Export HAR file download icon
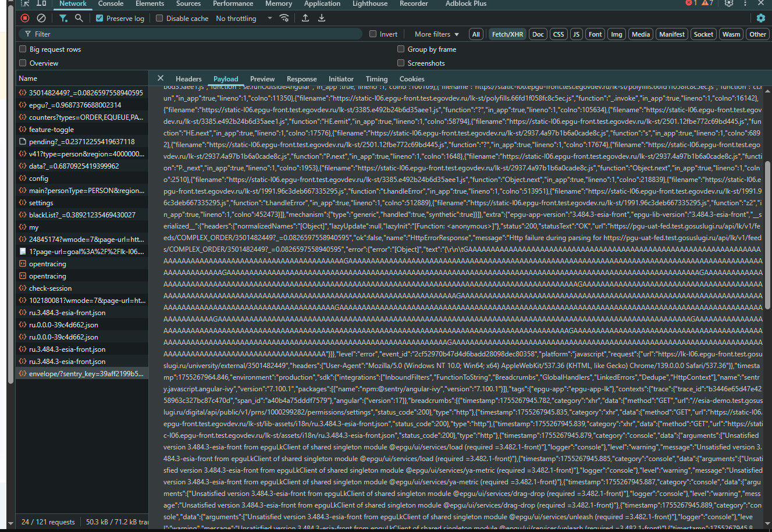This screenshot has width=772, height=532. 322,18
